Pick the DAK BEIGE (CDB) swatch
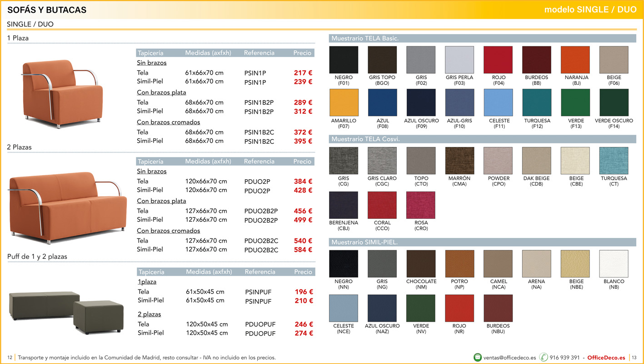Image resolution: width=644 pixels, height=364 pixels. 537,161
